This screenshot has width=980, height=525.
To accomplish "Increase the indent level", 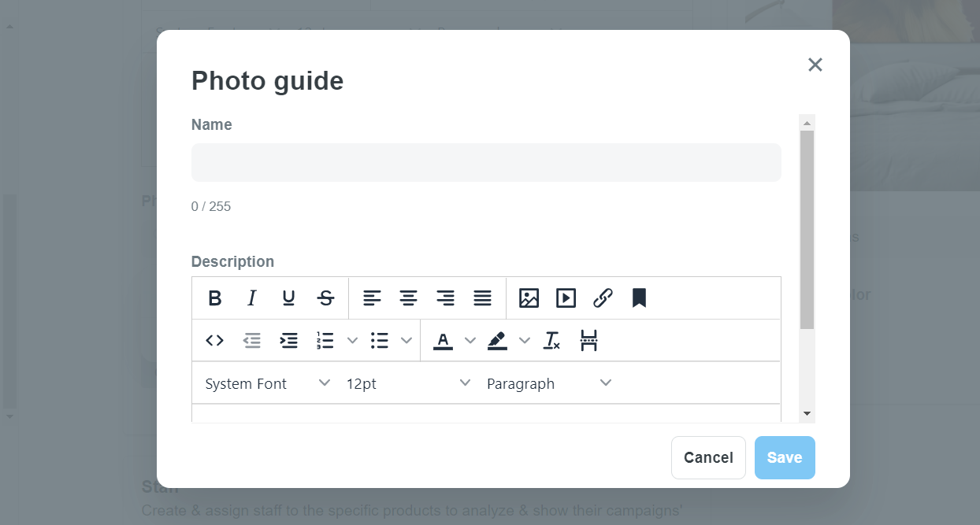I will click(289, 341).
